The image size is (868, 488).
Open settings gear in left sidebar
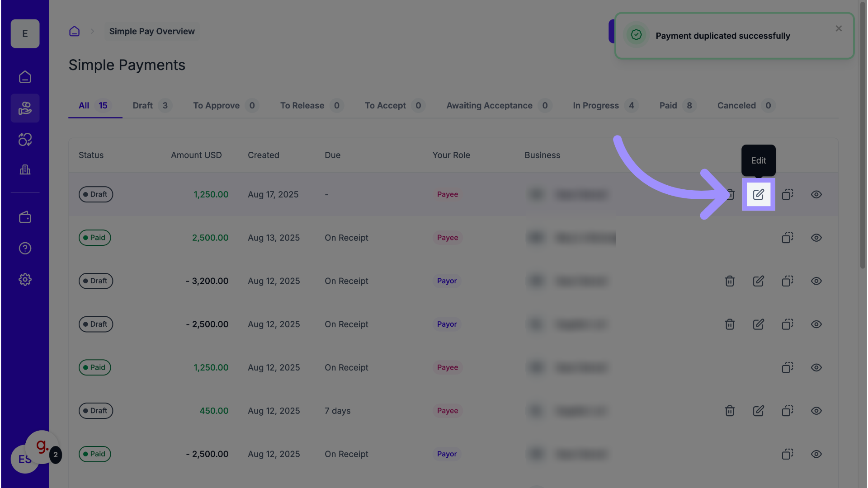click(25, 279)
